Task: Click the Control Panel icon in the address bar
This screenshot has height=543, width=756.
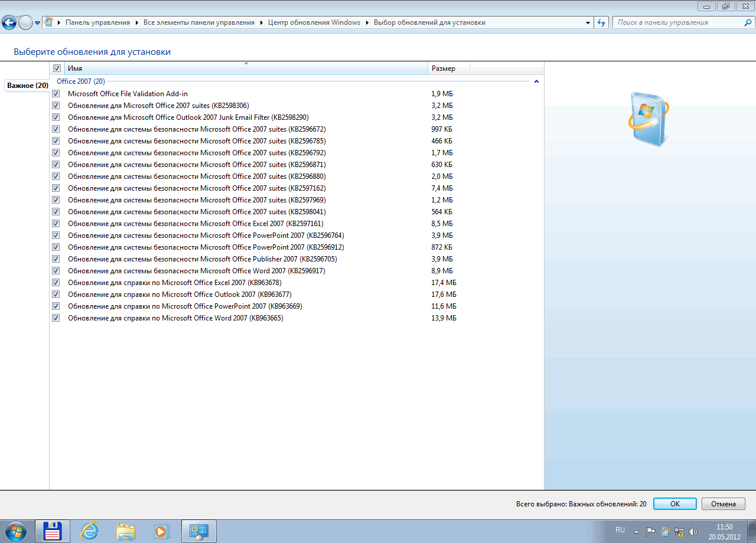Action: tap(49, 22)
